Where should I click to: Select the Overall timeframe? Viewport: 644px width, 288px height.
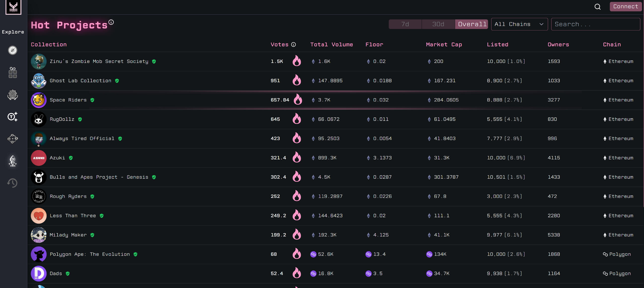[x=472, y=24]
